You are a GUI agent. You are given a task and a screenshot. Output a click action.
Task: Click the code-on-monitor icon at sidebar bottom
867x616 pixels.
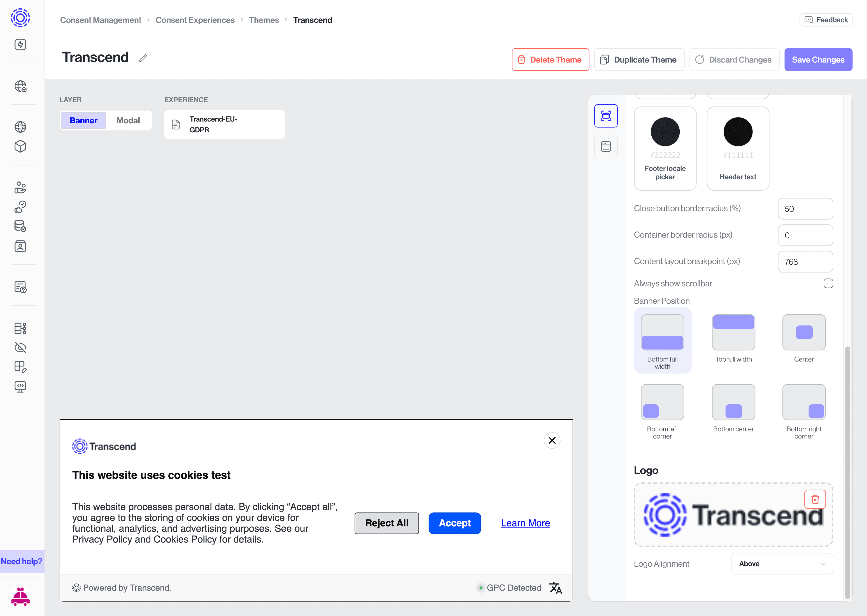click(x=20, y=387)
